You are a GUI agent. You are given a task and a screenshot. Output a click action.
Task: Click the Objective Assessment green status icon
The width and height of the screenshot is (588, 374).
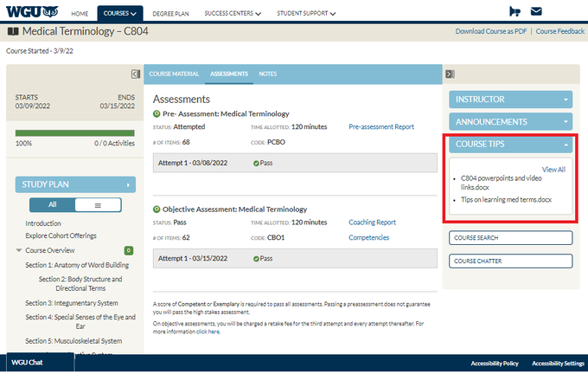pos(157,210)
